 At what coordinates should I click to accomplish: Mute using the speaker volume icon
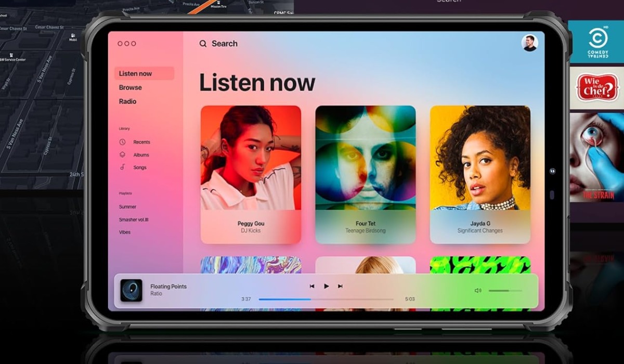478,291
